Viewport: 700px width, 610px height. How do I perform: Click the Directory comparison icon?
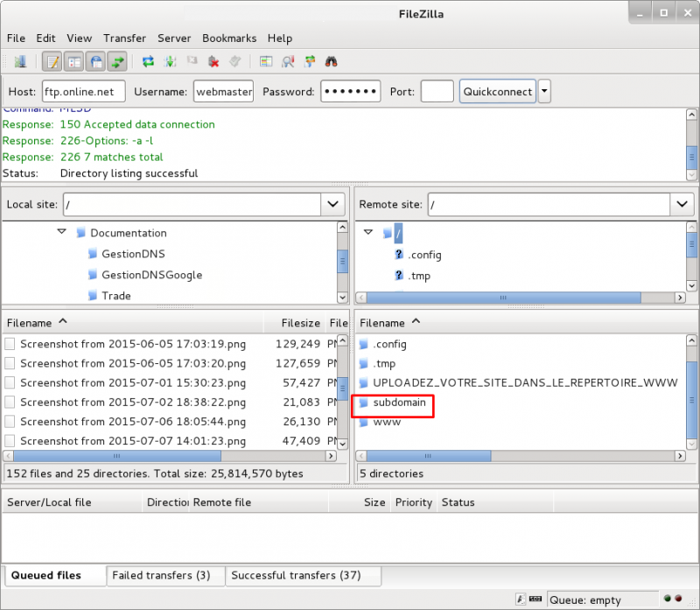point(289,61)
